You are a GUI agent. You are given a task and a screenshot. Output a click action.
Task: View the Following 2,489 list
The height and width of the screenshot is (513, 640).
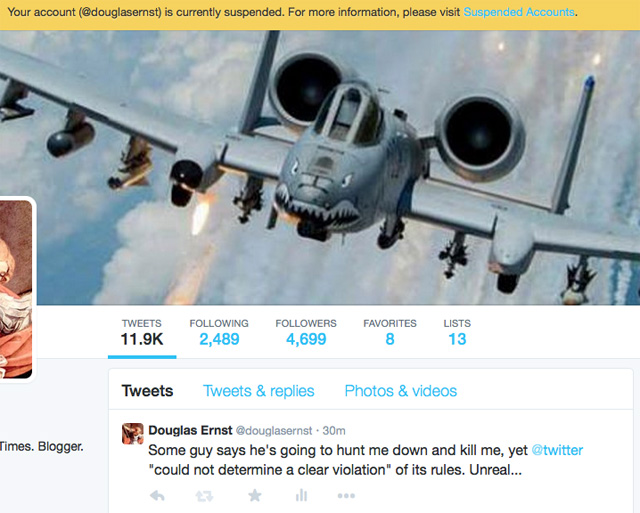pyautogui.click(x=219, y=333)
